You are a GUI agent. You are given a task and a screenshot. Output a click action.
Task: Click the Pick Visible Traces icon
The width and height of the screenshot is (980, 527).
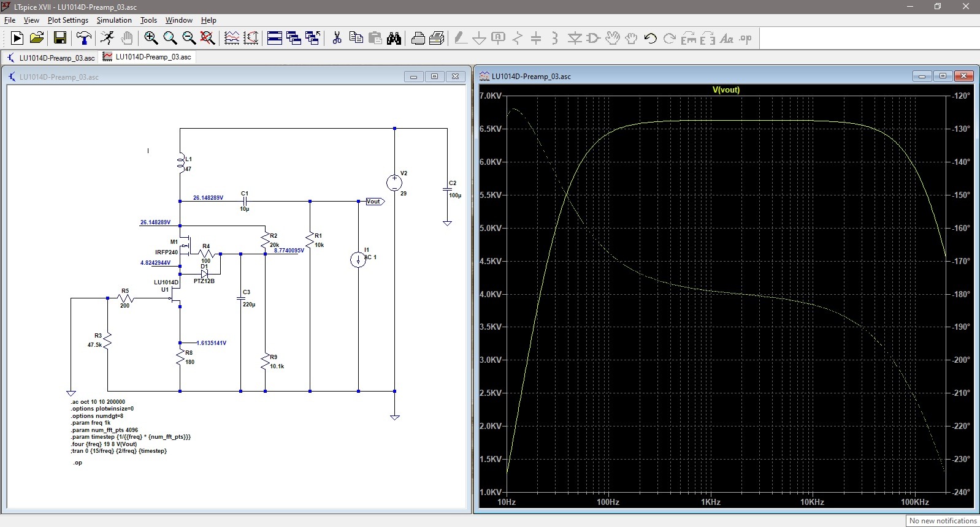click(x=232, y=39)
